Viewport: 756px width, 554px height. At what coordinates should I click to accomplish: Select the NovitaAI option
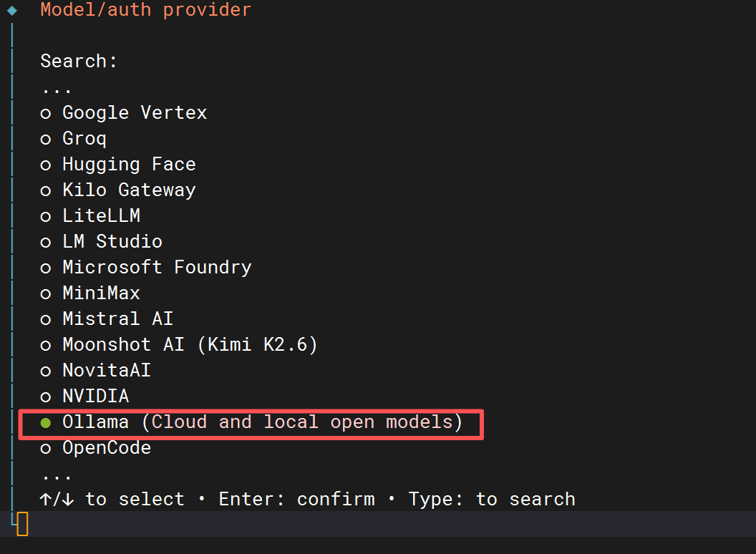tap(96, 370)
